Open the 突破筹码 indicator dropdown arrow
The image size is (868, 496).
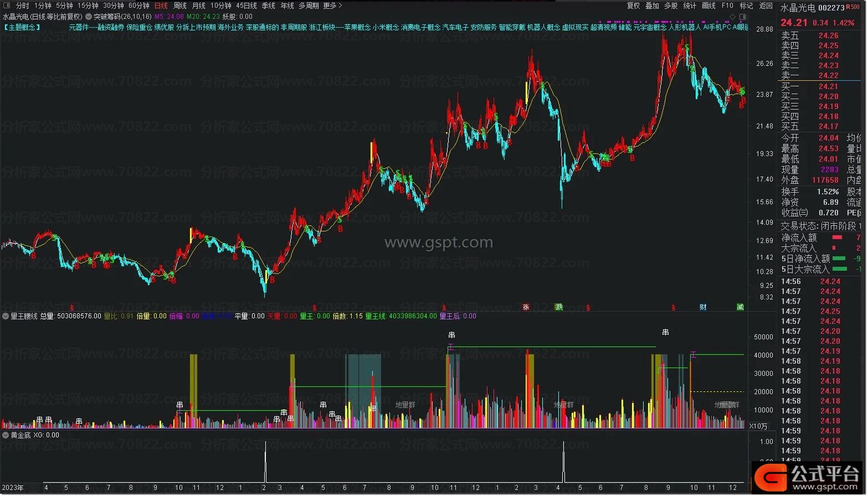(89, 17)
